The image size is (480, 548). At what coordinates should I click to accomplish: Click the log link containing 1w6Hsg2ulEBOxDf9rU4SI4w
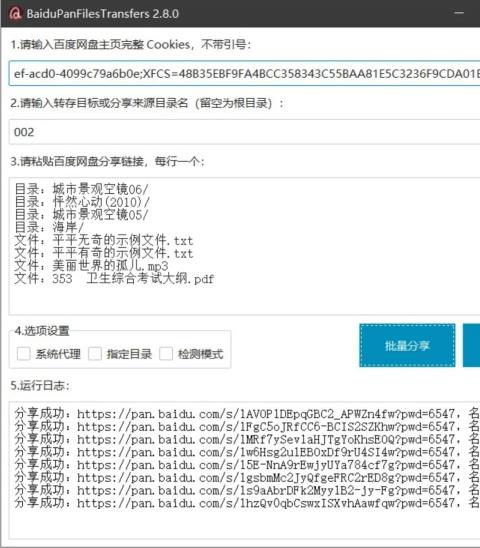(266, 452)
